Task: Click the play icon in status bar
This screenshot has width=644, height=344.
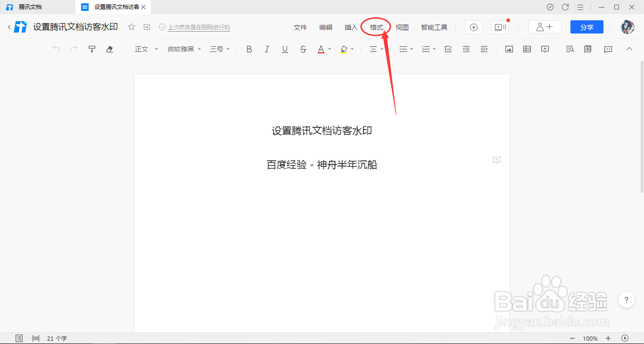Action: [625, 338]
